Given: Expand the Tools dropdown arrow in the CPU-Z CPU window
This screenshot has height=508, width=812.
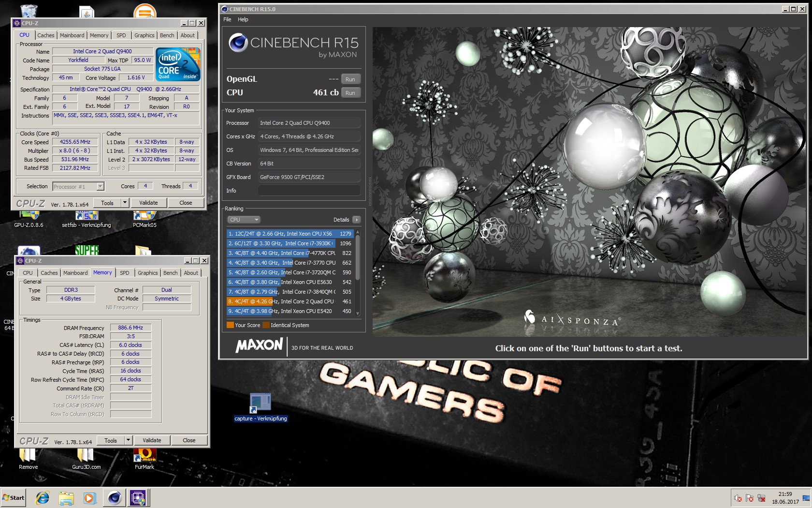Looking at the screenshot, I should coord(125,203).
